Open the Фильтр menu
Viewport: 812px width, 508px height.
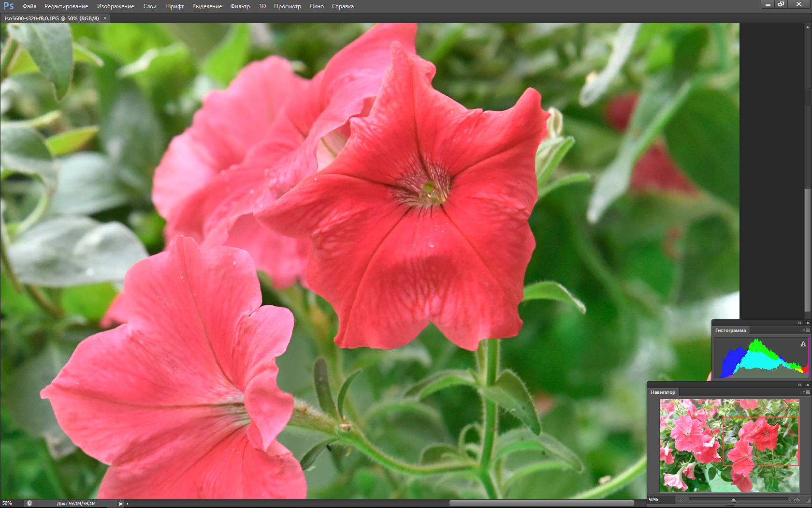pos(240,6)
